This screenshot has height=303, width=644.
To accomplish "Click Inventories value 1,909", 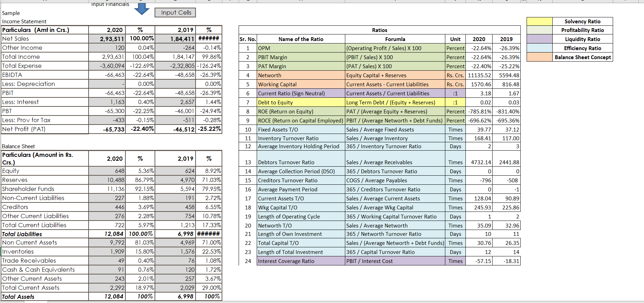I will [x=107, y=252].
